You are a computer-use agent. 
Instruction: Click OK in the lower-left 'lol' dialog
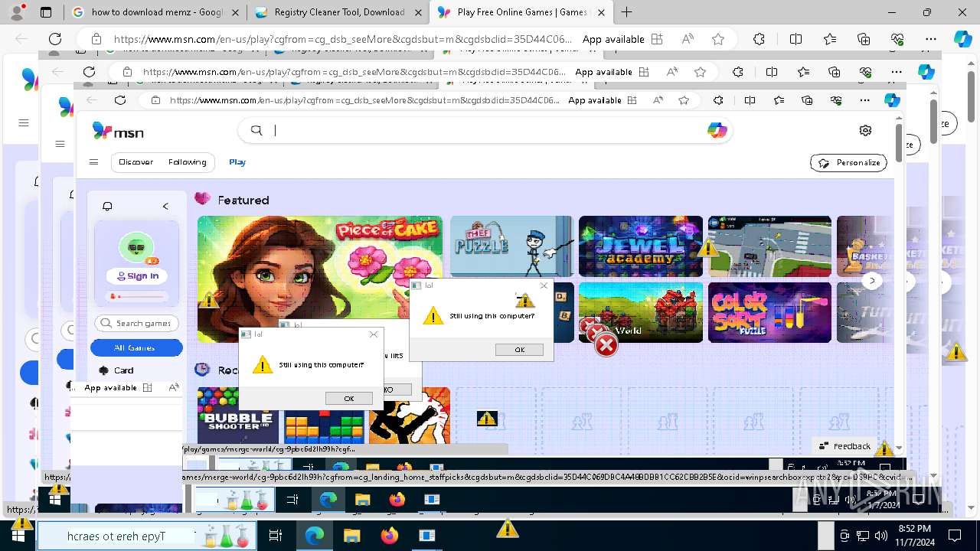[349, 399]
